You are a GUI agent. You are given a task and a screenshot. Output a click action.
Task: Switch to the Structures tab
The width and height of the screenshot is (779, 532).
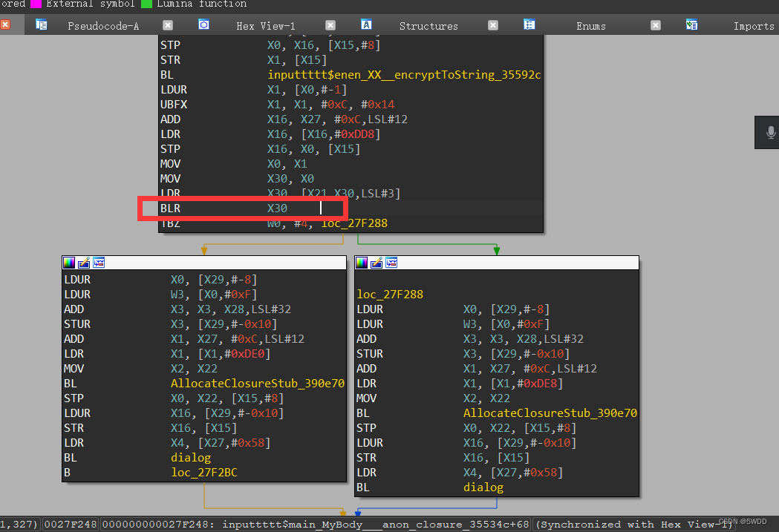[x=428, y=24]
